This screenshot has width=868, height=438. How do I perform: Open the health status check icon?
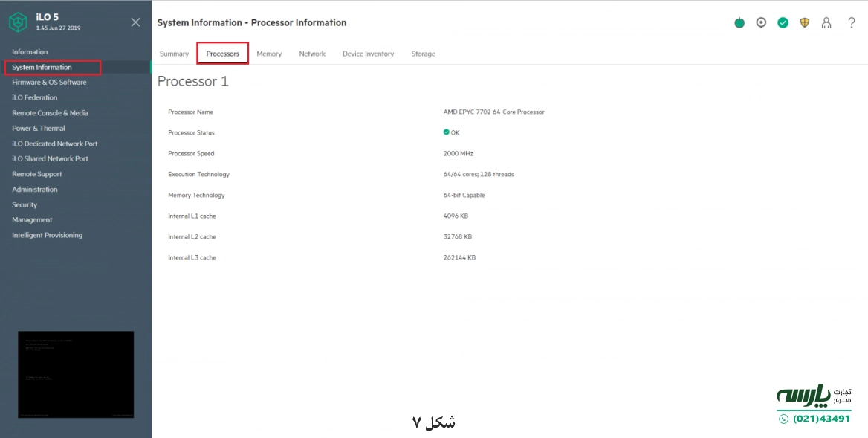pos(783,22)
